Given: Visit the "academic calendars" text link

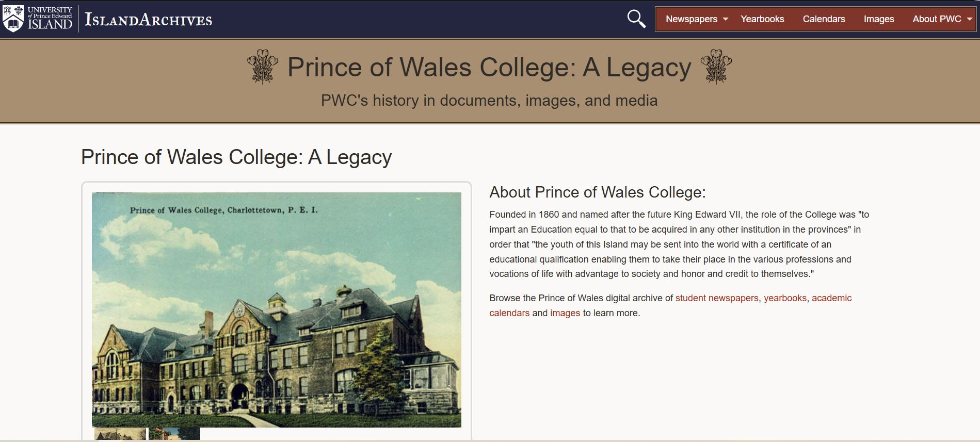Looking at the screenshot, I should (x=831, y=298).
